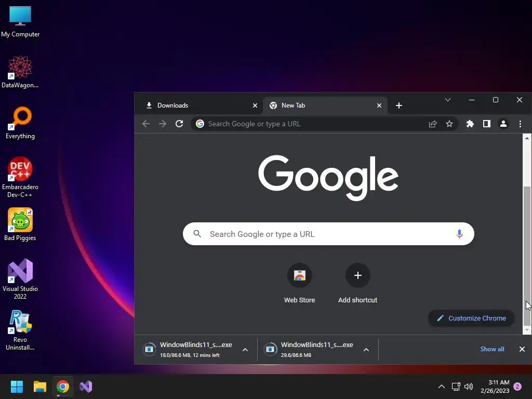Start voice search microphone
The height and width of the screenshot is (399, 532).
point(459,234)
